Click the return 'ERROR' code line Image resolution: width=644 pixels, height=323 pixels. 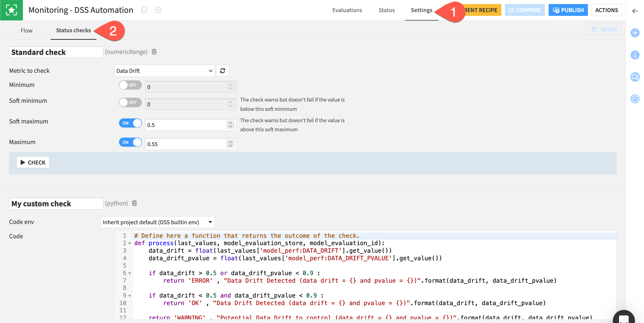[360, 281]
